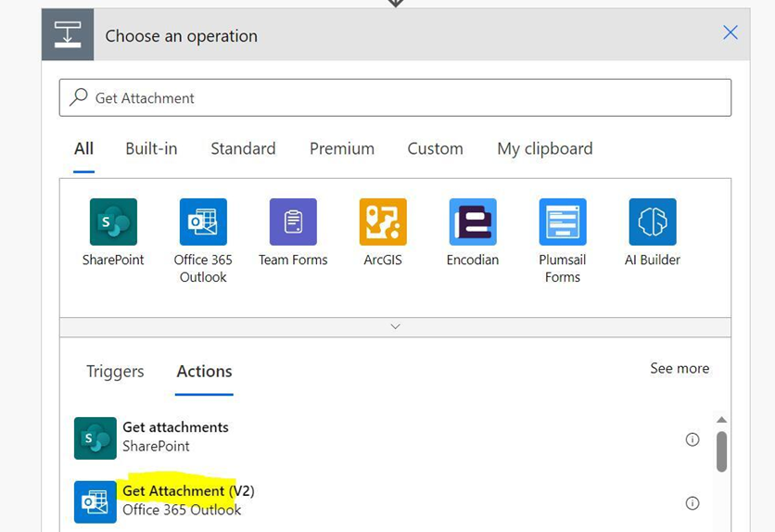The image size is (775, 532).
Task: Choose the Get Attachment (V2) action
Action: 387,501
